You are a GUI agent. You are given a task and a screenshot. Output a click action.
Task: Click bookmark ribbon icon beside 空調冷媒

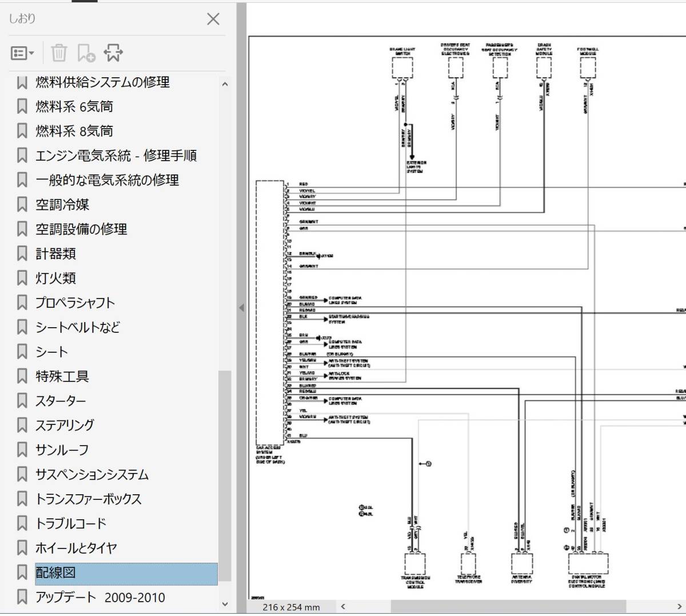tap(22, 205)
